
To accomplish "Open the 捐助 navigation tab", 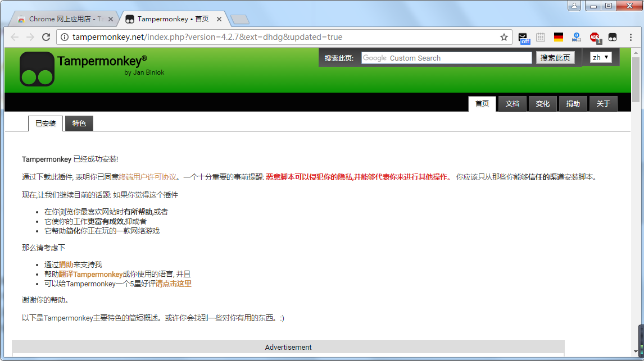I will coord(573,104).
